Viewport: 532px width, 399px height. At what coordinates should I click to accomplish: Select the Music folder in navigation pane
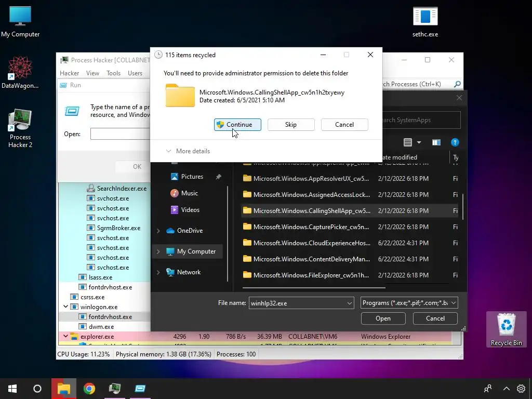pyautogui.click(x=189, y=193)
